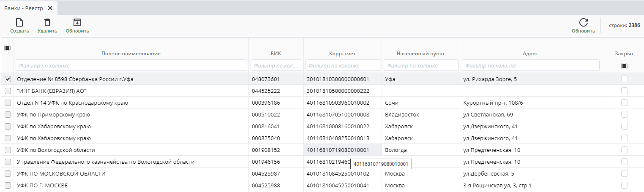
Task: Sort by the БИК column header
Action: 276,54
